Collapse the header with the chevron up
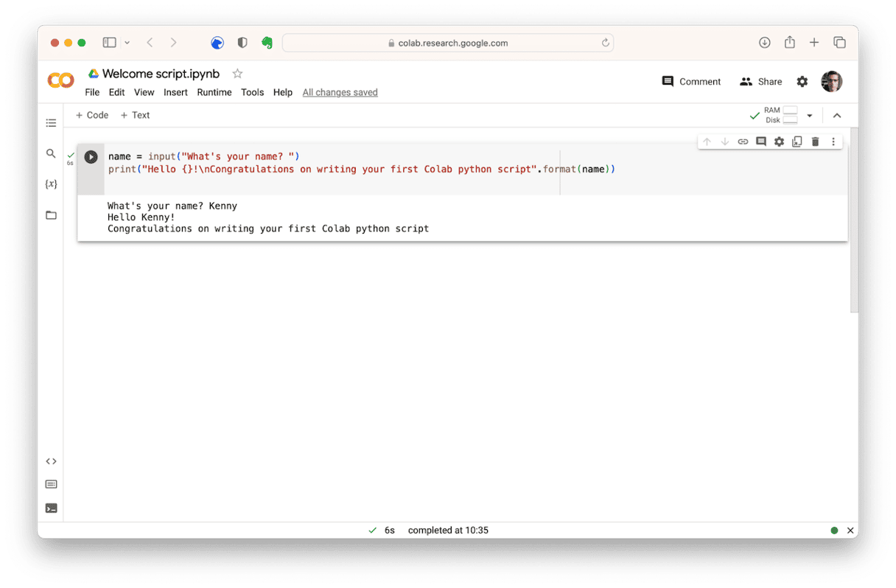 (836, 116)
